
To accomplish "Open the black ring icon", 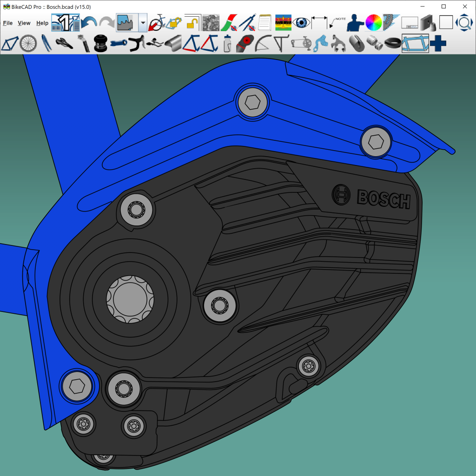I will 392,44.
